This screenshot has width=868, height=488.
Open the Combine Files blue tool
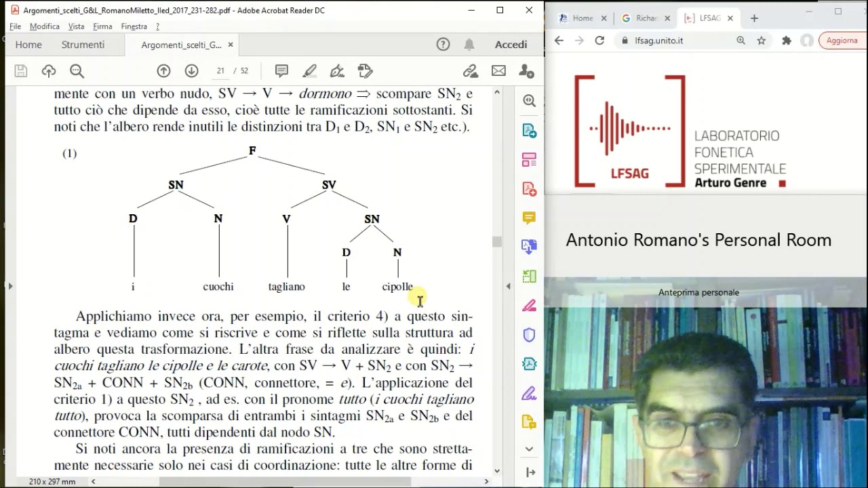(530, 247)
